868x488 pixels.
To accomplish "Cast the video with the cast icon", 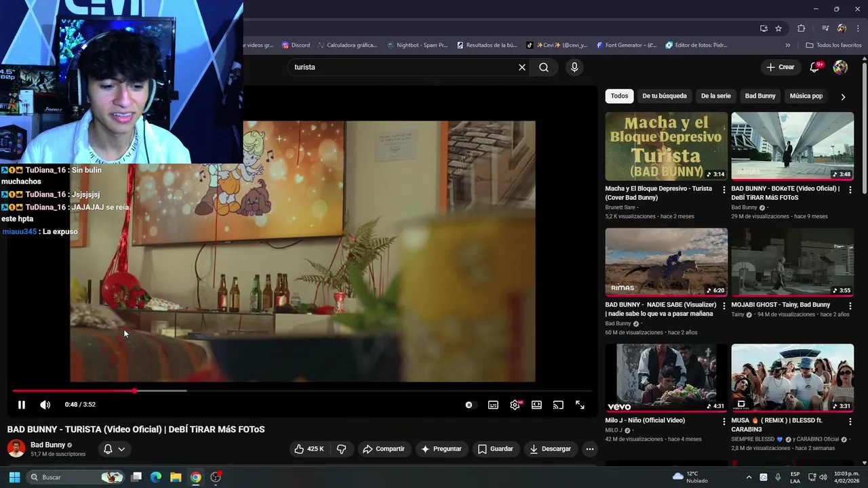I will (558, 405).
